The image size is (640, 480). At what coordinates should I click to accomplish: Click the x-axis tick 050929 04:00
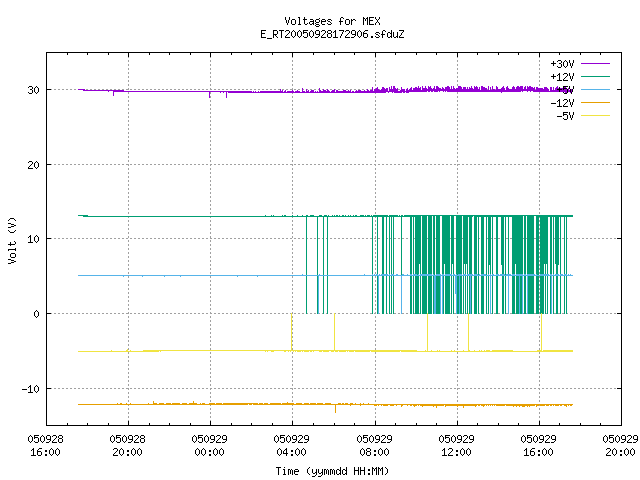291,445
